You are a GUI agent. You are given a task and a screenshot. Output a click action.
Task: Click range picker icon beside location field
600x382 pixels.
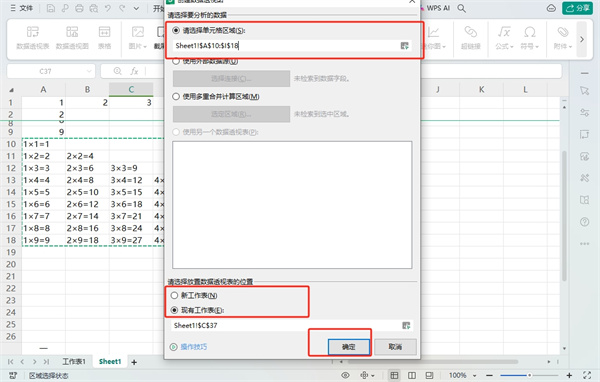406,325
